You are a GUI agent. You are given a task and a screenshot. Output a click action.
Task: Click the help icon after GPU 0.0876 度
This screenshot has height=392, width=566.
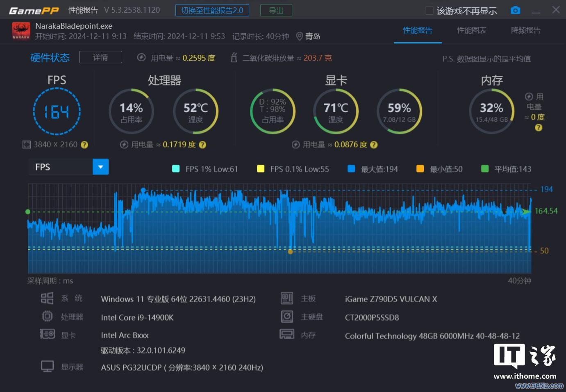pos(374,145)
